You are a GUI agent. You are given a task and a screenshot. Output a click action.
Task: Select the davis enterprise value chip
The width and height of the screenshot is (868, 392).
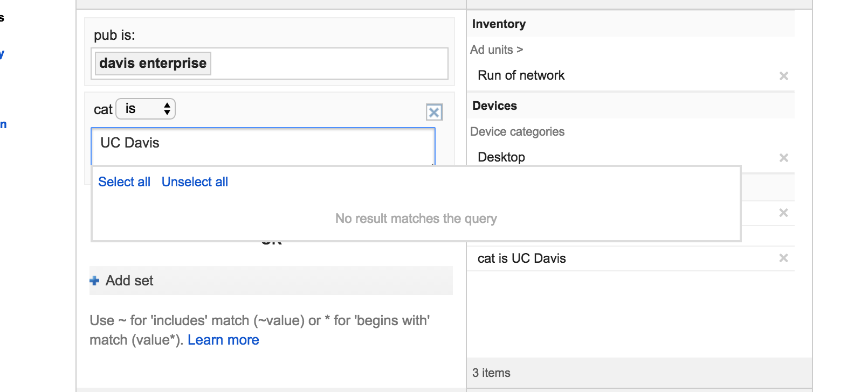point(153,64)
